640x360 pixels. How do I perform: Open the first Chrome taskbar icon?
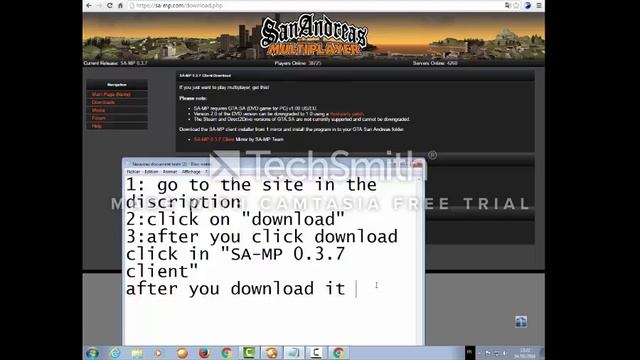[x=227, y=353]
